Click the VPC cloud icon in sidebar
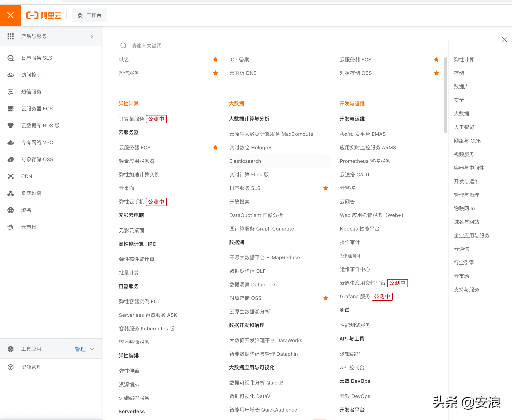Image resolution: width=512 pixels, height=420 pixels. coord(10,143)
